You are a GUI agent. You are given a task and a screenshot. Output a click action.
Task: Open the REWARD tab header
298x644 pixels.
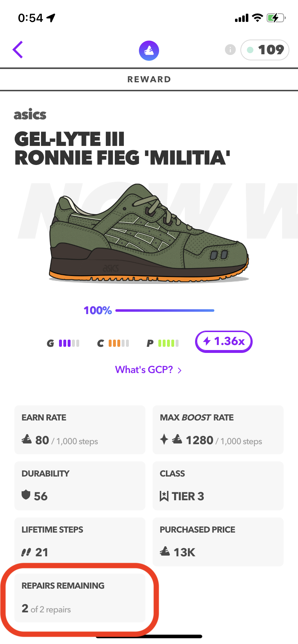coord(149,79)
